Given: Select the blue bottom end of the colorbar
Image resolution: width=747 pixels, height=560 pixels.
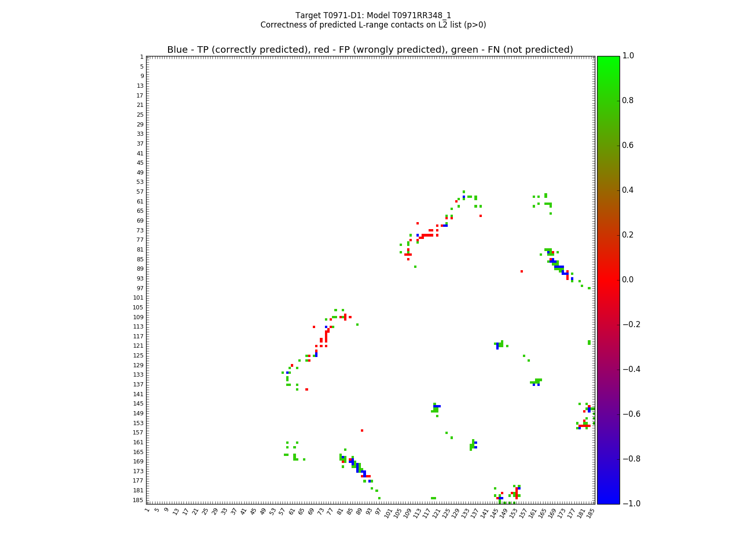Looking at the screenshot, I should pos(608,501).
